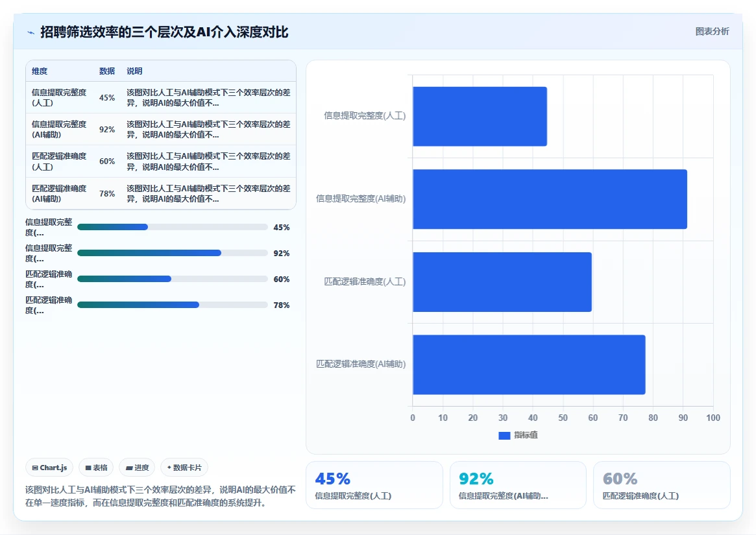The width and height of the screenshot is (756, 535).
Task: Click the 45% data card
Action: point(374,485)
